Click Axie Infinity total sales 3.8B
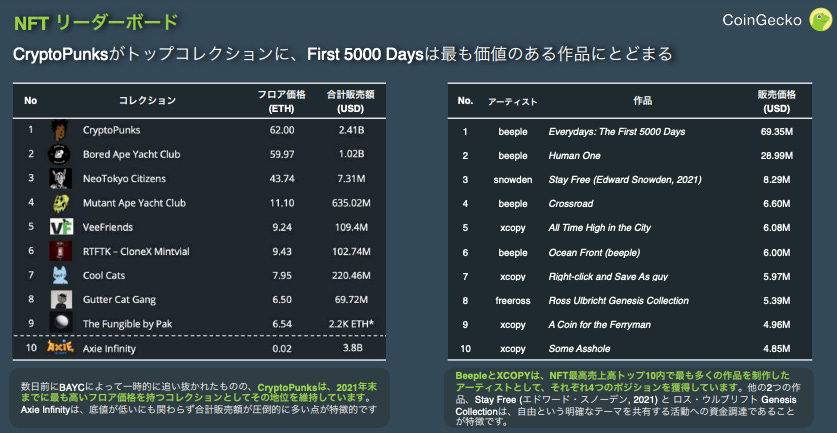Screen dimensions: 837x433 (x=353, y=349)
